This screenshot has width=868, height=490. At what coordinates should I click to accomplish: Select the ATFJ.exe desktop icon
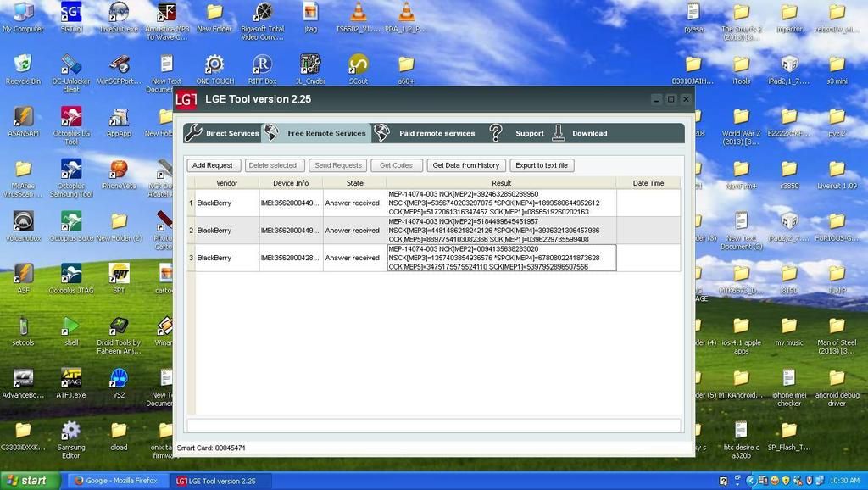(71, 383)
